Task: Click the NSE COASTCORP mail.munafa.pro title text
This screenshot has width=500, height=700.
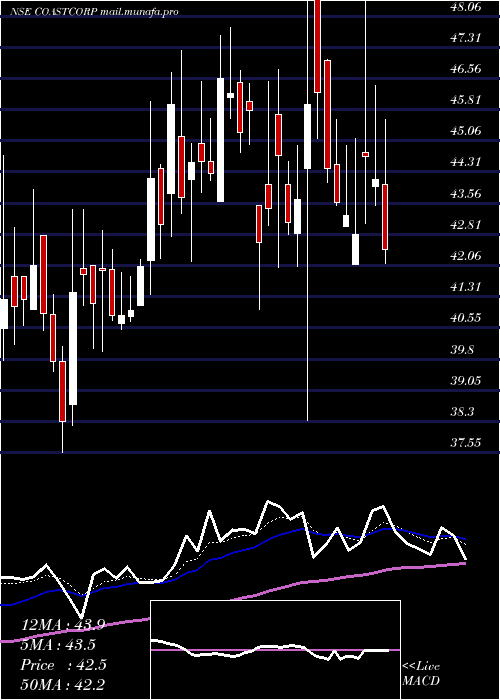Action: pos(94,12)
